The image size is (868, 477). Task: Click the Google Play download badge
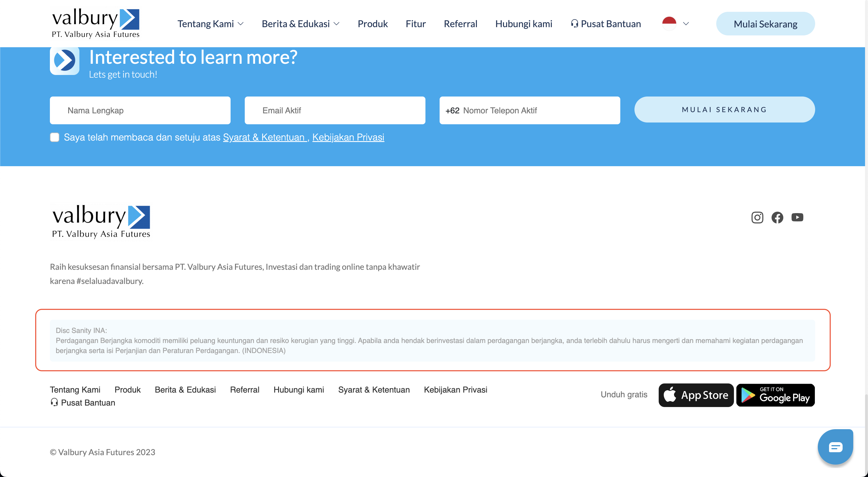(x=775, y=395)
